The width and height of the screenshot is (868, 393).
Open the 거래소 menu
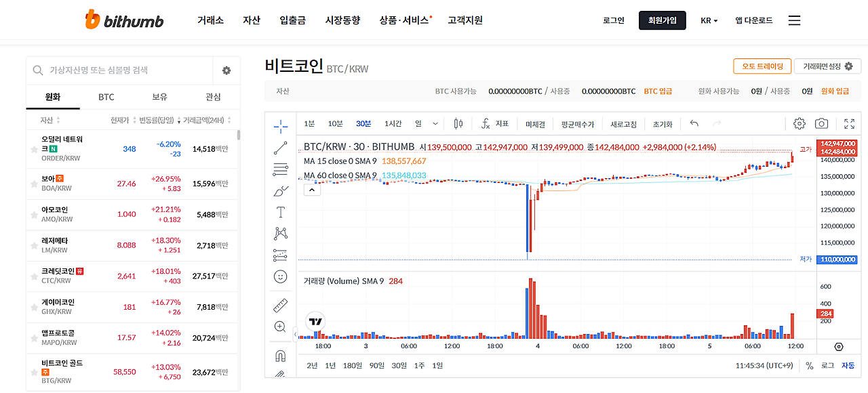[210, 20]
